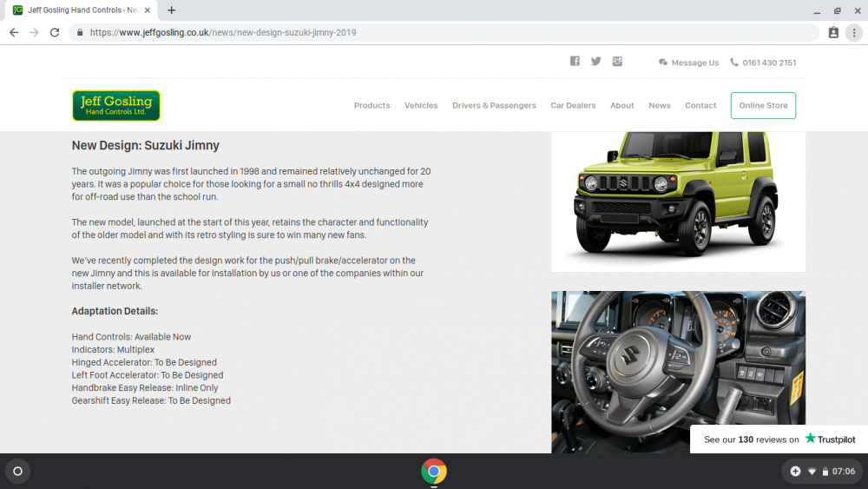Click the 07:06 clock in the tray
This screenshot has width=868, height=489.
click(x=843, y=472)
